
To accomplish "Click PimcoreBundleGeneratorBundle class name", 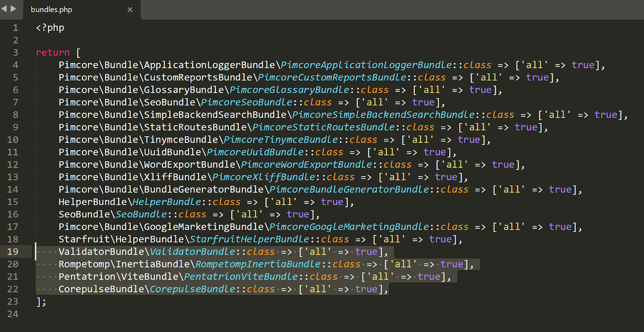I will click(349, 190).
